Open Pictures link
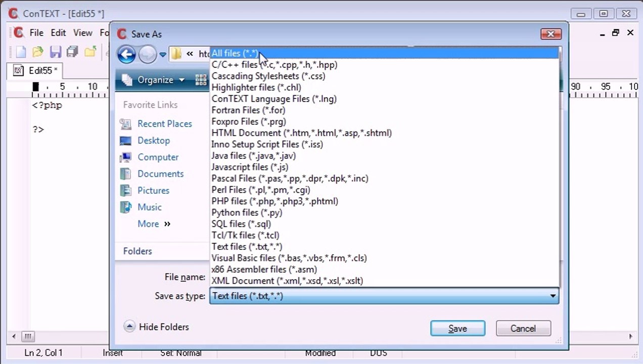 coord(154,191)
